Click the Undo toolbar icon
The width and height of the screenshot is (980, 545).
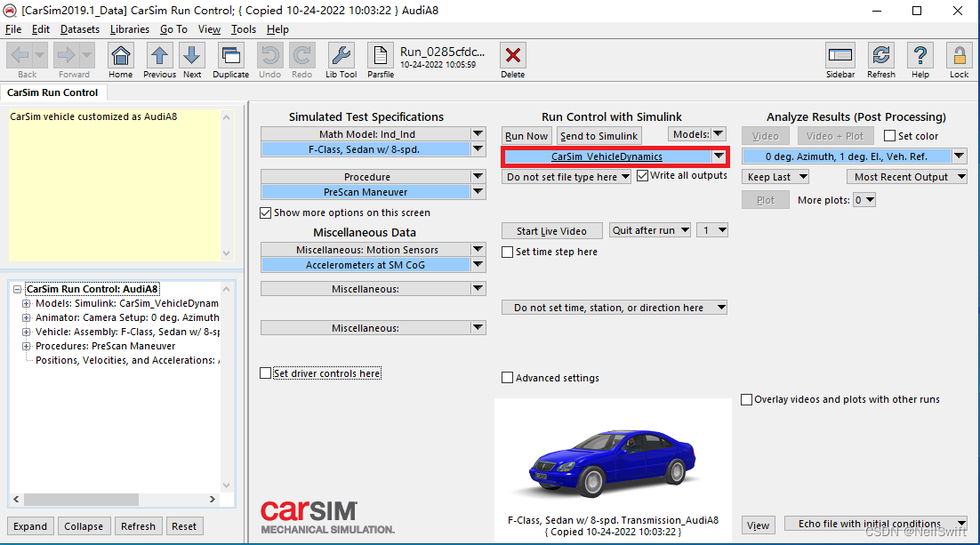coord(270,56)
